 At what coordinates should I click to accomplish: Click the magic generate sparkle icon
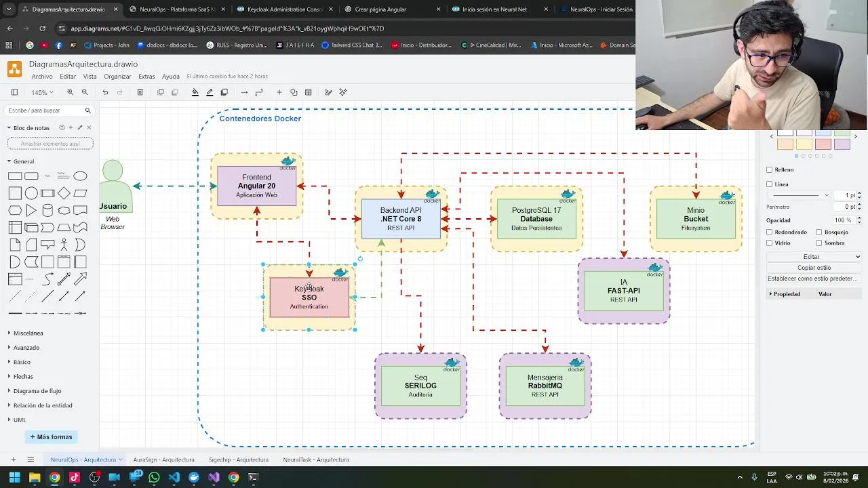coord(343,92)
